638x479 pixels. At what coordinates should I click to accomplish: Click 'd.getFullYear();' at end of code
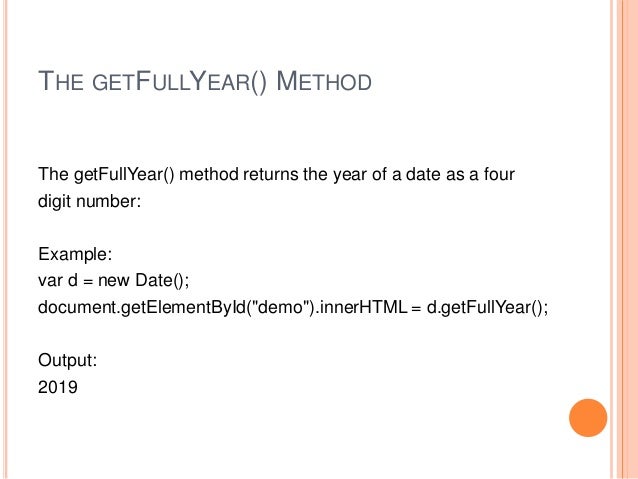pos(487,307)
